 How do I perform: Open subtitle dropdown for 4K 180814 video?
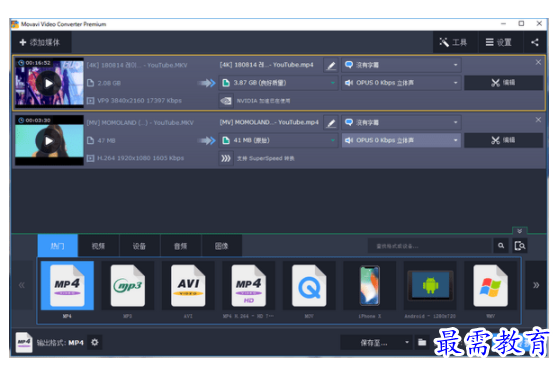[401, 65]
